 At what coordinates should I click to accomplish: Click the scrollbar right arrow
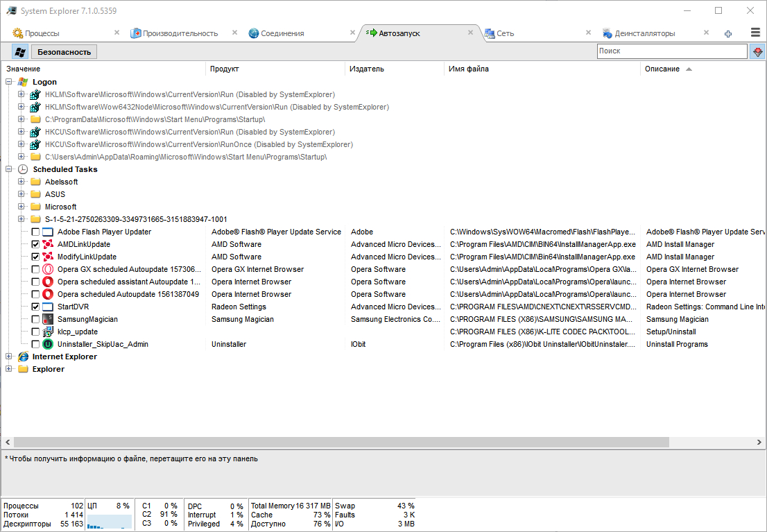[759, 443]
